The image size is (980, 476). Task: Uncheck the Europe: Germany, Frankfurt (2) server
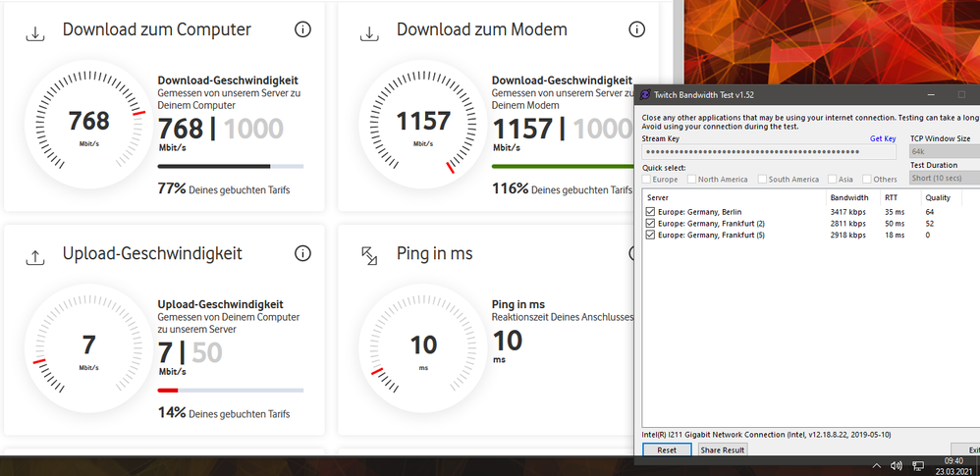click(651, 224)
